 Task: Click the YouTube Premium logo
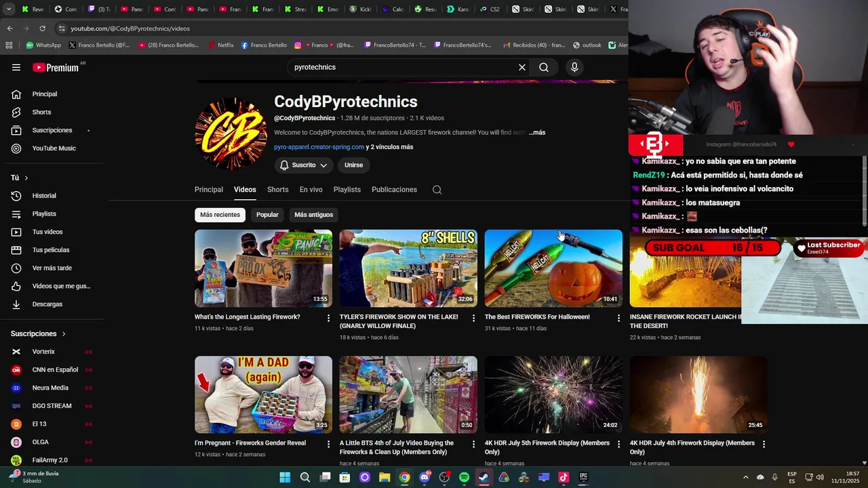point(56,67)
